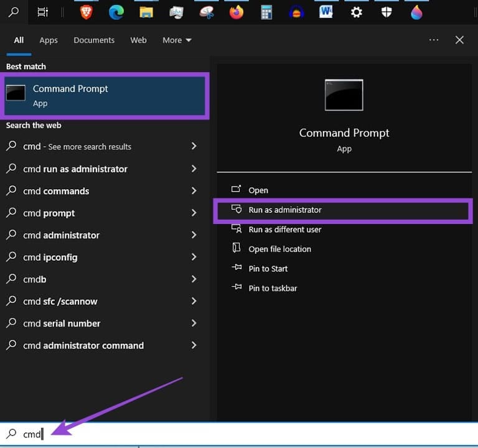Open the Settings gear icon on the taskbar
478x448 pixels.
tap(356, 12)
